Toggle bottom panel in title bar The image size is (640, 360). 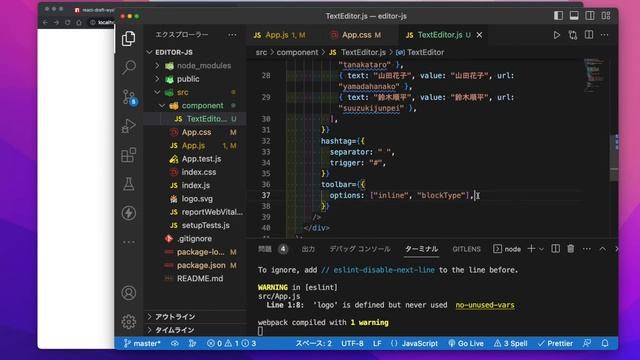(574, 16)
